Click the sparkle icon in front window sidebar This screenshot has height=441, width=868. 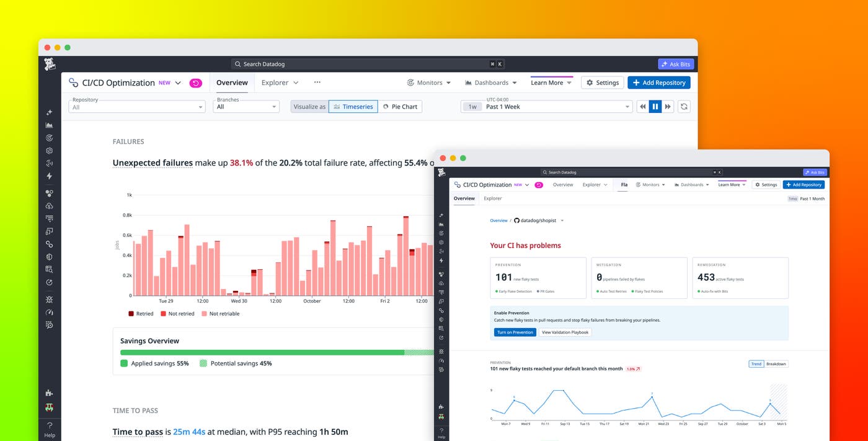point(441,215)
